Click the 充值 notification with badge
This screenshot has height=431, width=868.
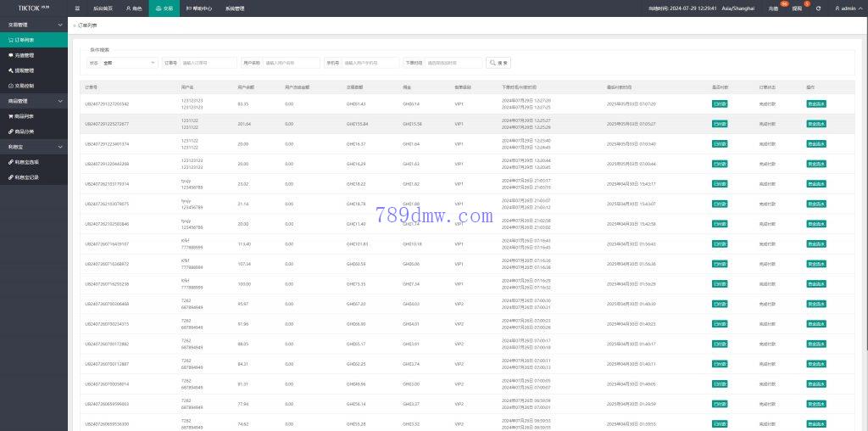point(773,8)
